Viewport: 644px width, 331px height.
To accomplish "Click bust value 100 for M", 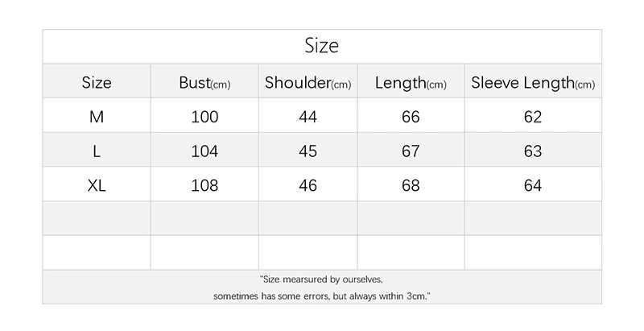I will [x=204, y=117].
